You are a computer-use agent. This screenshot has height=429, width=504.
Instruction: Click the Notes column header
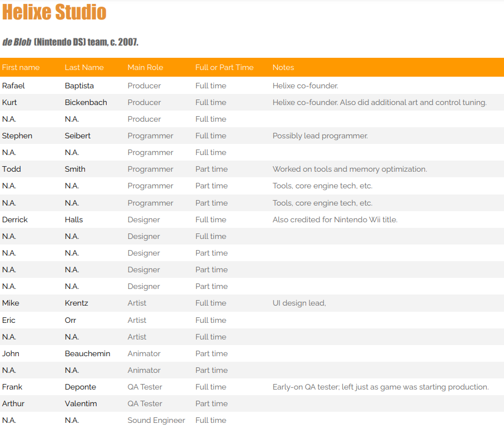[283, 67]
